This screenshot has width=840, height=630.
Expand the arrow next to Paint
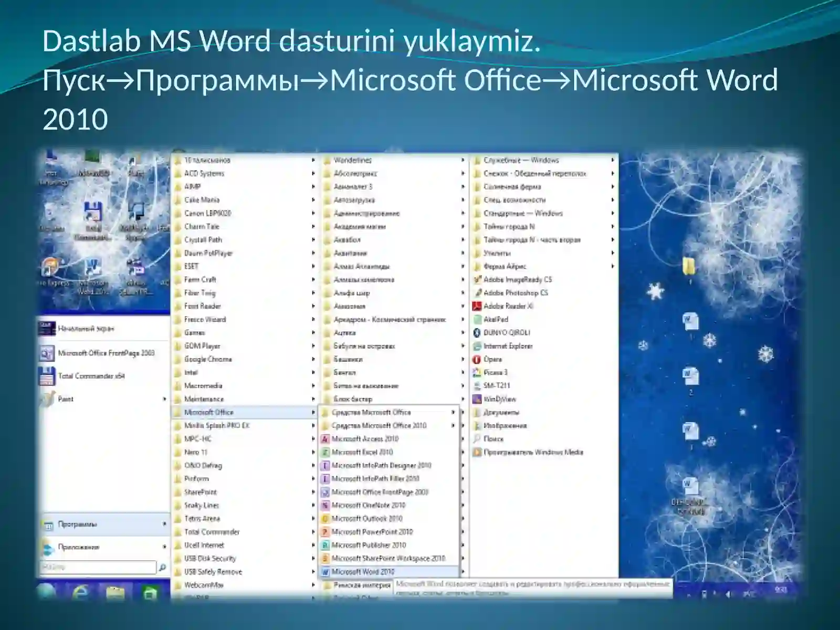[x=164, y=399]
